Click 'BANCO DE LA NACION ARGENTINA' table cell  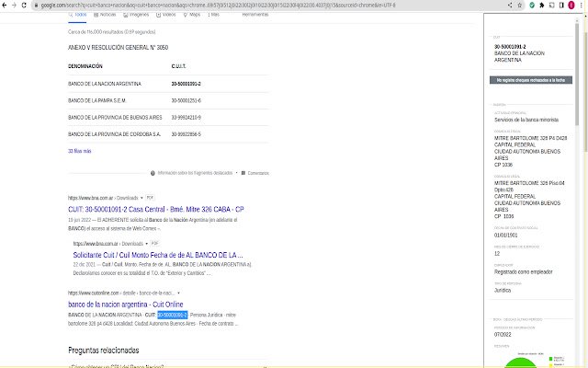click(x=105, y=84)
